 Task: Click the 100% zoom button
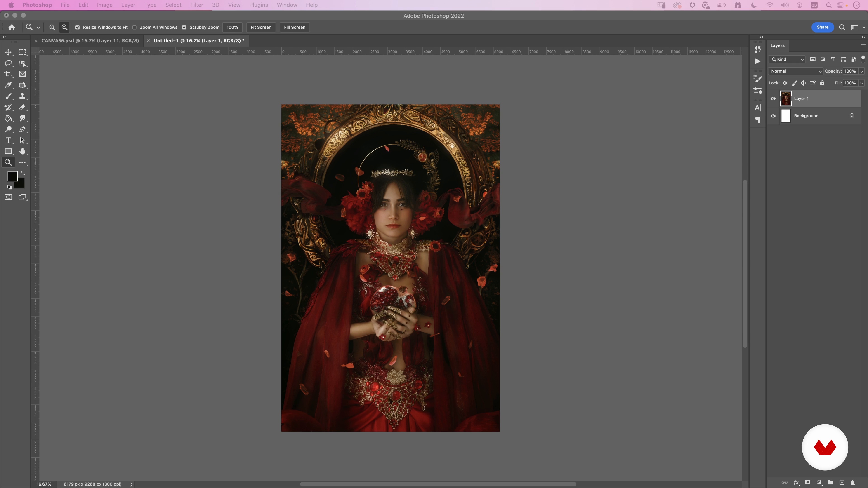pos(232,27)
